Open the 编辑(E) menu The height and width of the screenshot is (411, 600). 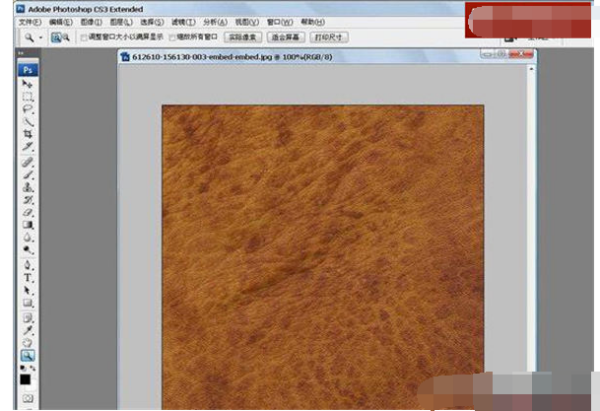pos(61,22)
